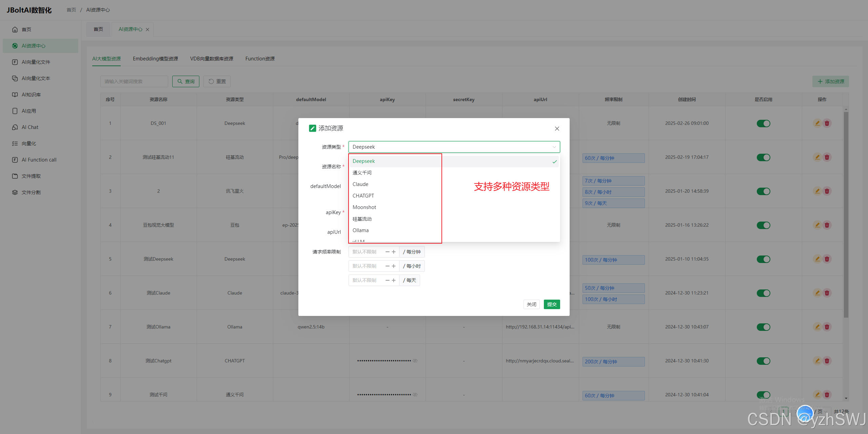Click the eye icon on 测试Chatgpt apiKey
The height and width of the screenshot is (434, 868).
(415, 361)
